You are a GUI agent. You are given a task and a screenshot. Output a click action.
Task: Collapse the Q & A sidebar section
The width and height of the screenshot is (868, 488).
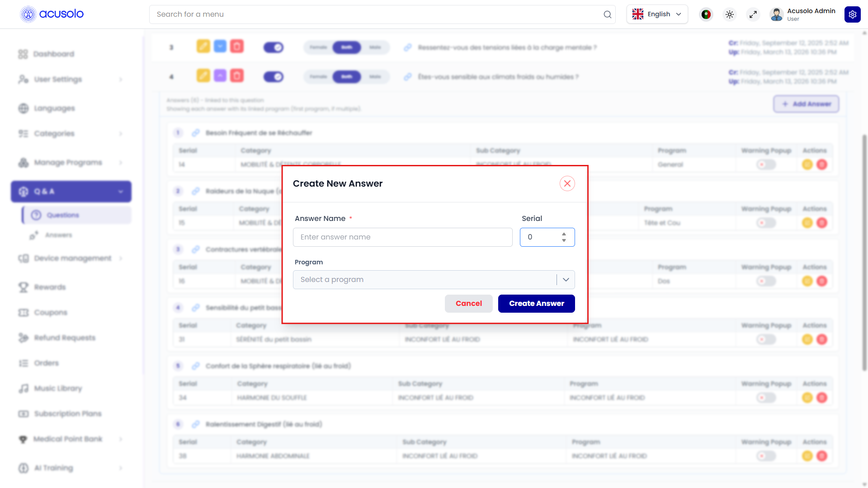71,192
